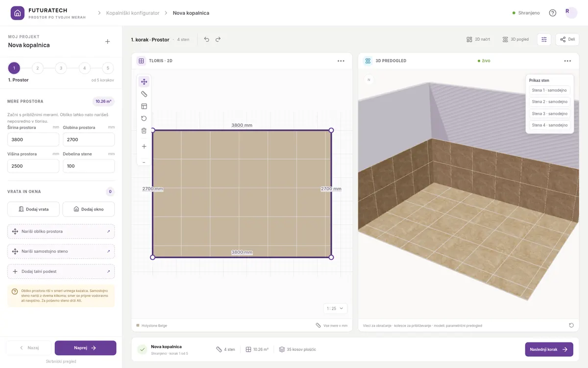This screenshot has width=588, height=368.
Task: Click the Dodaj vrata button
Action: (33, 209)
